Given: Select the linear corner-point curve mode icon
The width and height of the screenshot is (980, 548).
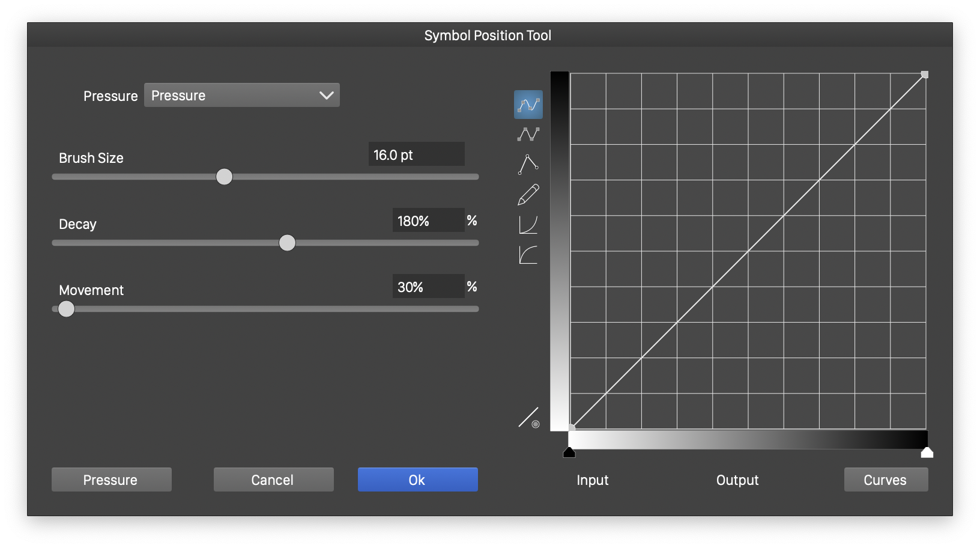Looking at the screenshot, I should coord(528,164).
